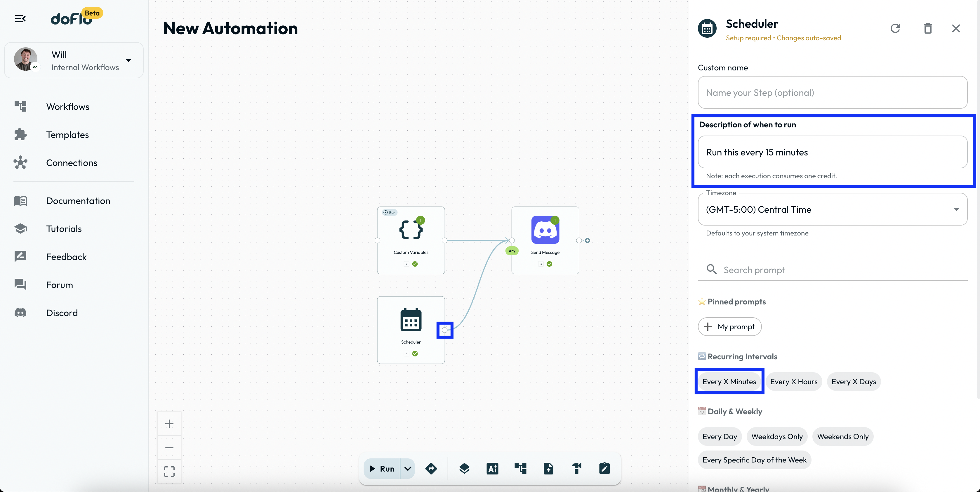The width and height of the screenshot is (980, 492).
Task: Reset the Scheduler step with refresh icon
Action: (x=895, y=29)
